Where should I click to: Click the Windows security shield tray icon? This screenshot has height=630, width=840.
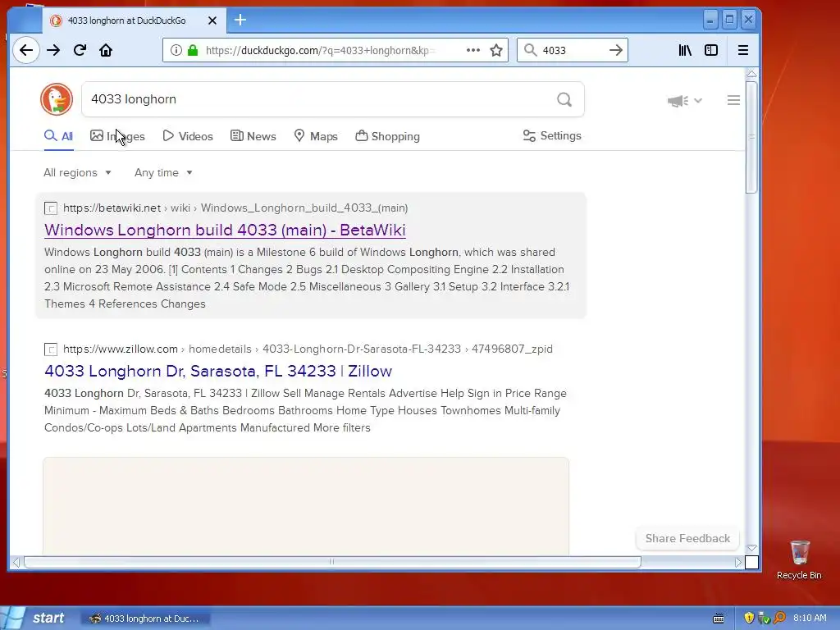(749, 618)
